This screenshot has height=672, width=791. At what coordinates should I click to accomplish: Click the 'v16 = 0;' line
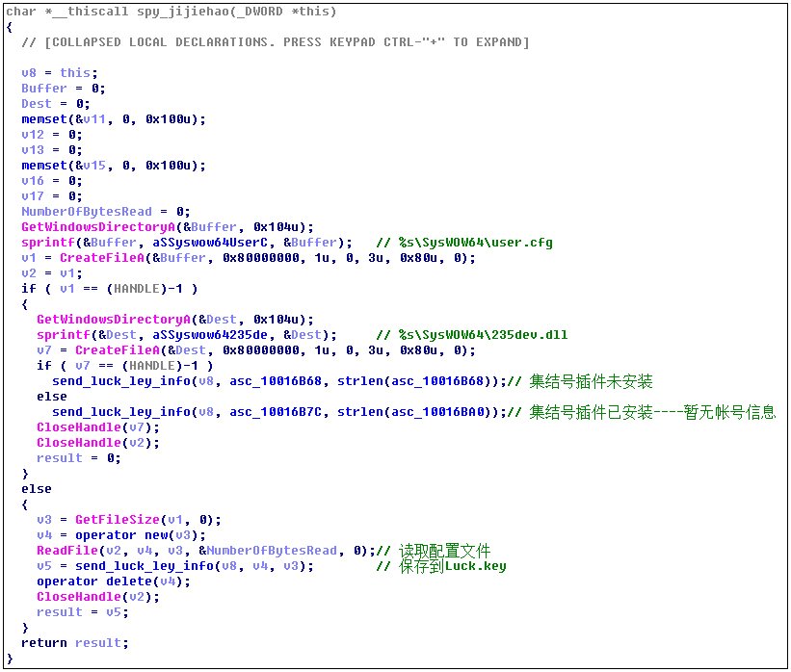(x=51, y=181)
